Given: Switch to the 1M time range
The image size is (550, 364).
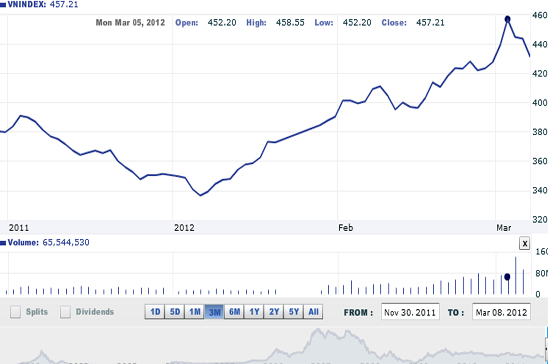Looking at the screenshot, I should 195,312.
